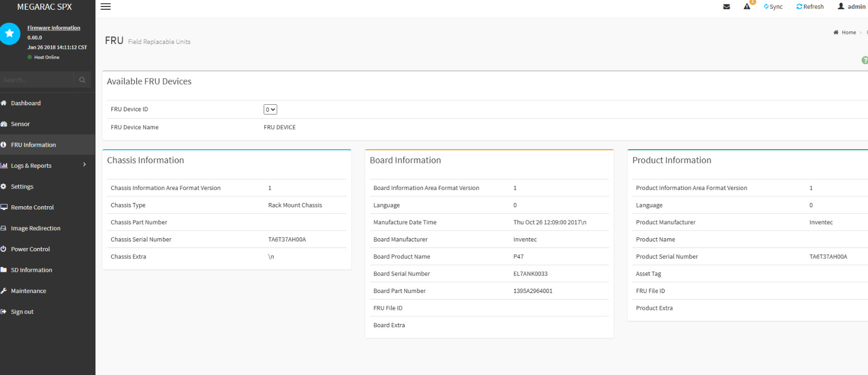The image size is (868, 375).
Task: Toggle the hamburger sidebar menu icon
Action: click(106, 7)
